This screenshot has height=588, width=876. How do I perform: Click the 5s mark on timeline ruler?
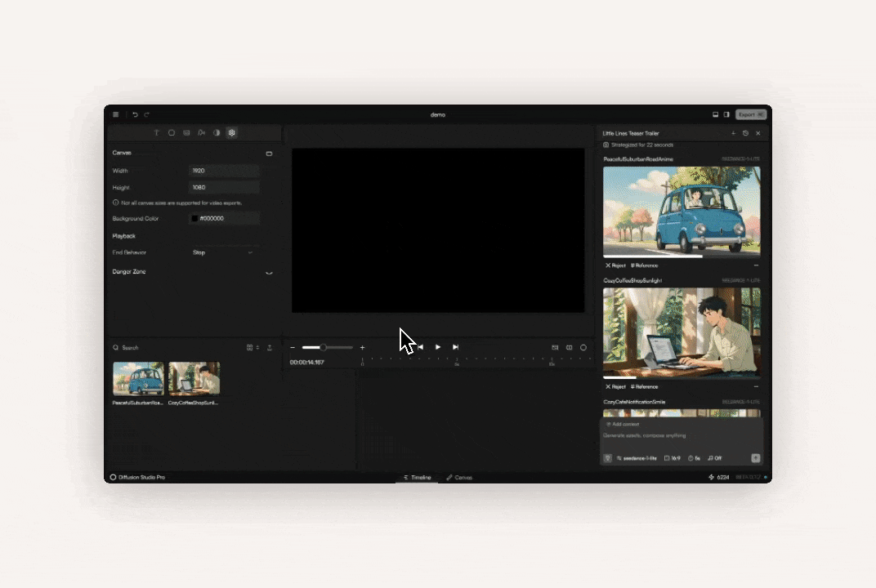(x=457, y=363)
